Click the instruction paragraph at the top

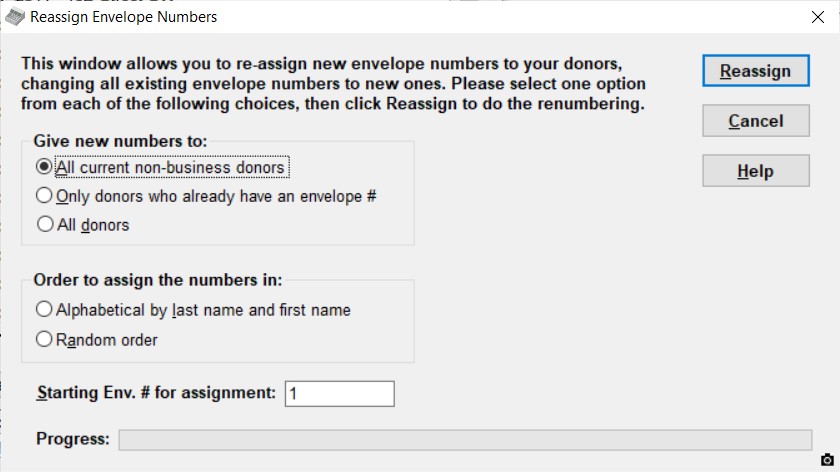333,84
